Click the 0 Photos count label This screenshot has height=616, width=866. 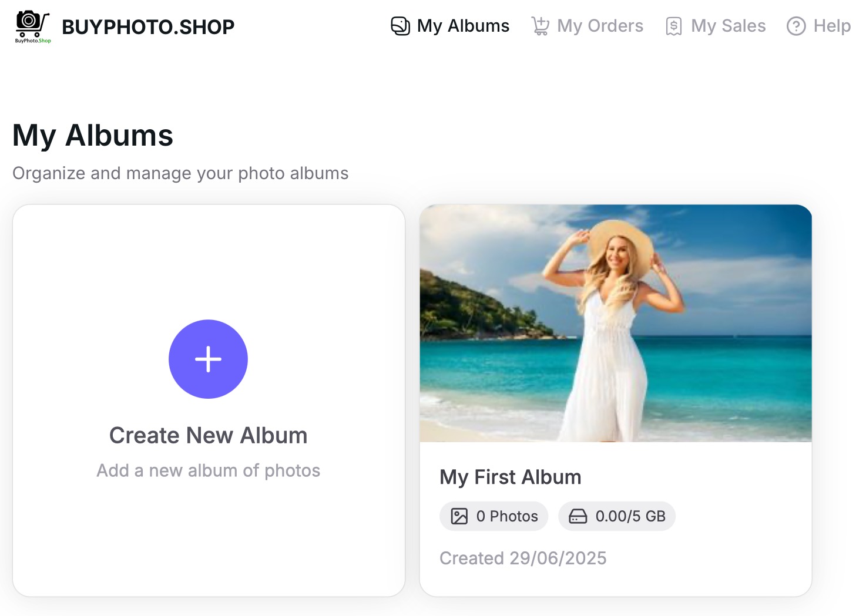(507, 516)
